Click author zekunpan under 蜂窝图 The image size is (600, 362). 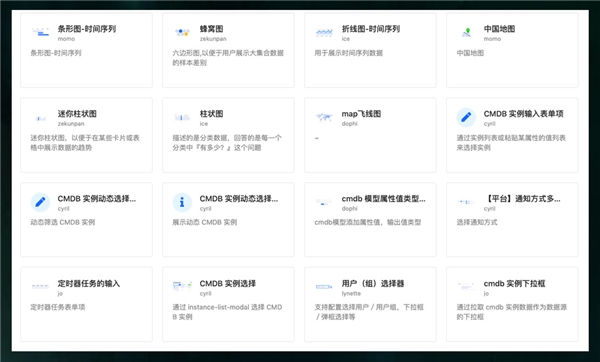pos(213,39)
